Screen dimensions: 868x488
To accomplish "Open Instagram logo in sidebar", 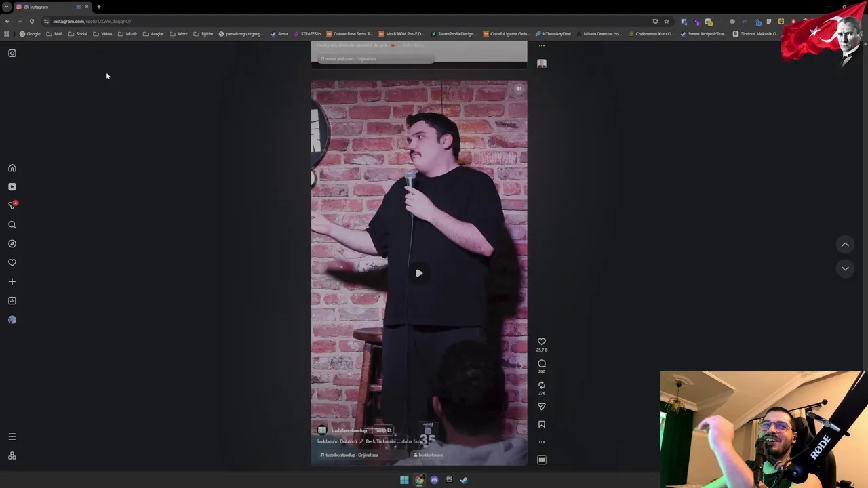I will point(12,53).
